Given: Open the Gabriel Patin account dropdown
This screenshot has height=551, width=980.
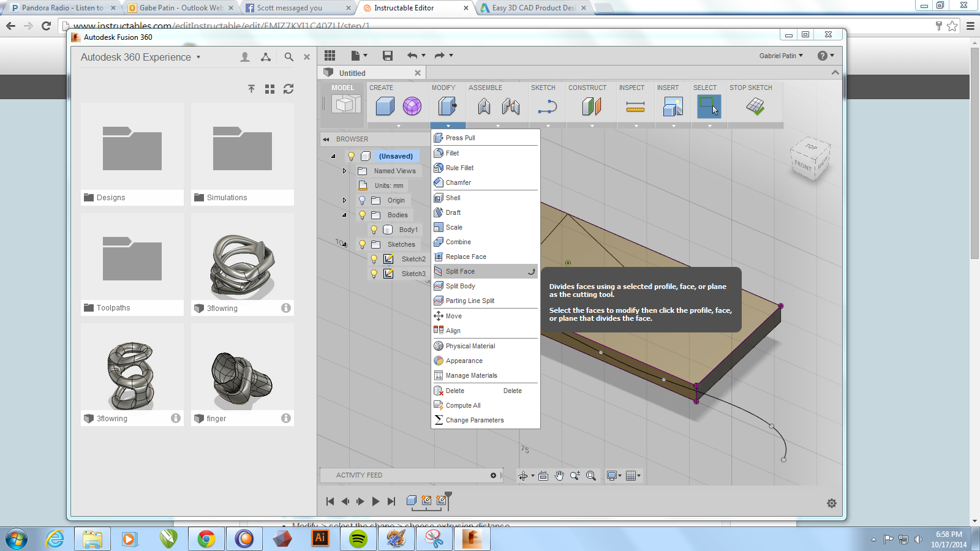Looking at the screenshot, I should point(781,56).
